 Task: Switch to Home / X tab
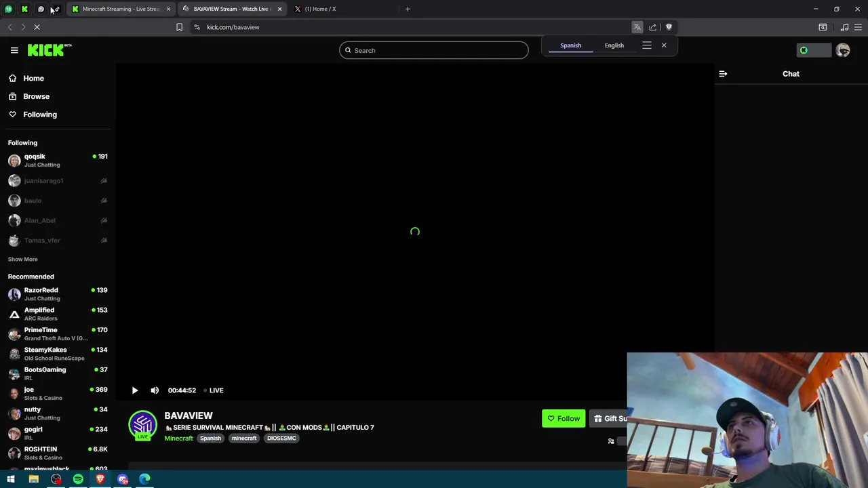(320, 9)
